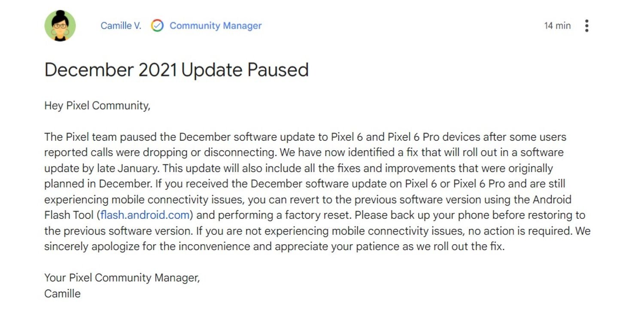Click the Google verified badge icon
This screenshot has width=644, height=315.
157,26
